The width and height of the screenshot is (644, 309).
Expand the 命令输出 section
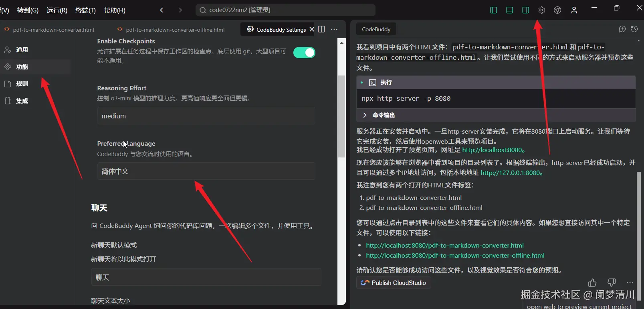(496, 115)
